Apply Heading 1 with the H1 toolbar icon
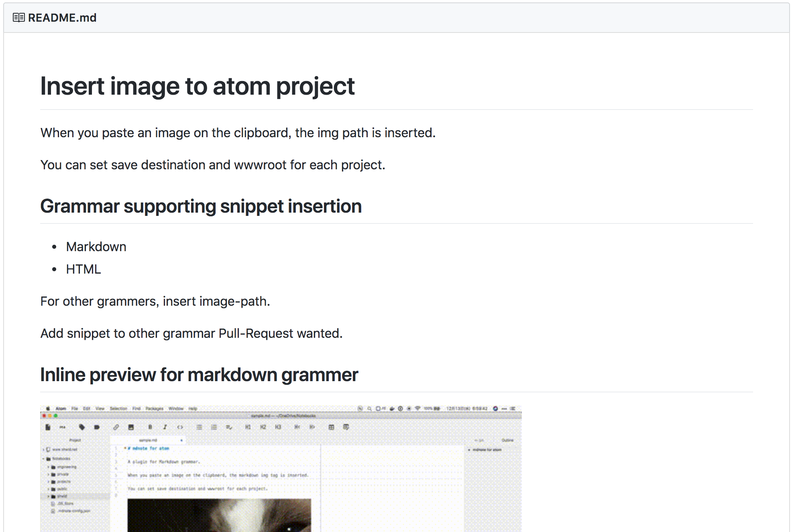This screenshot has width=794, height=532. point(248,427)
